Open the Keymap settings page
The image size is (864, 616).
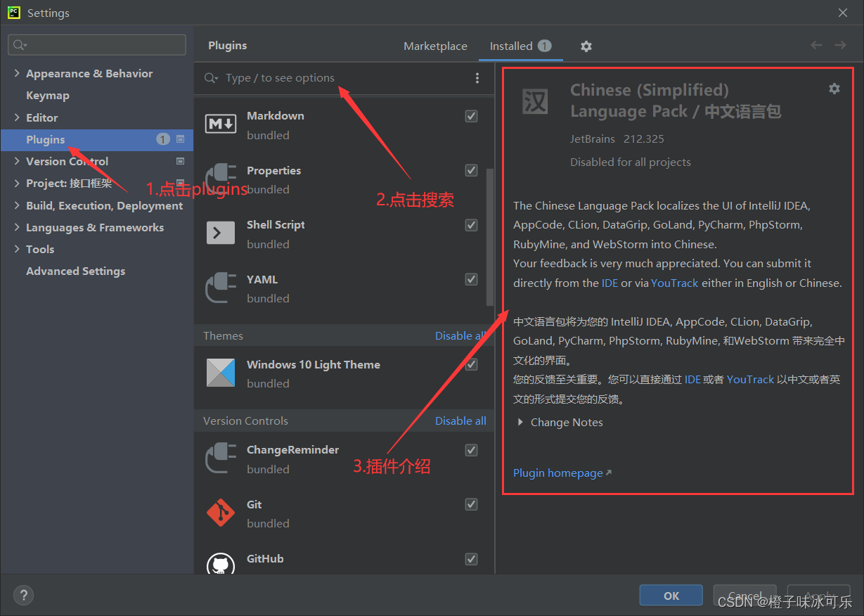pyautogui.click(x=48, y=96)
